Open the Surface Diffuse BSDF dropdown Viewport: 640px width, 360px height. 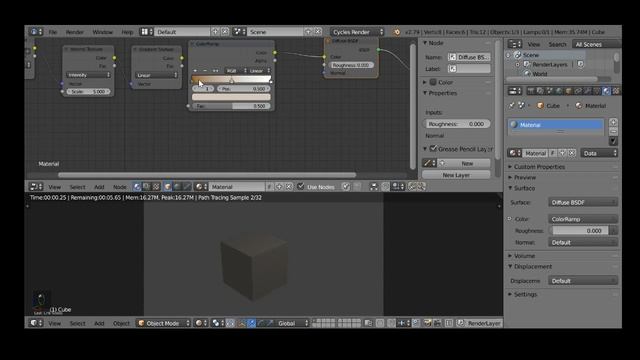click(x=582, y=202)
